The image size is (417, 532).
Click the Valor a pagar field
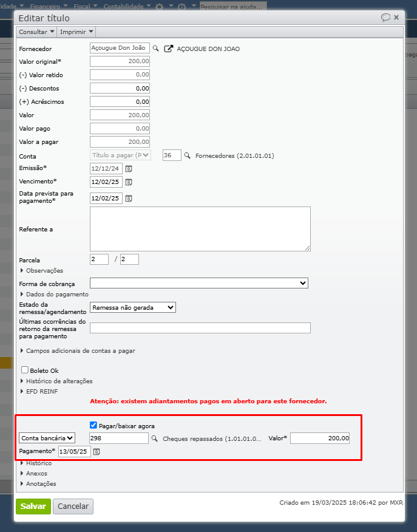(x=120, y=142)
